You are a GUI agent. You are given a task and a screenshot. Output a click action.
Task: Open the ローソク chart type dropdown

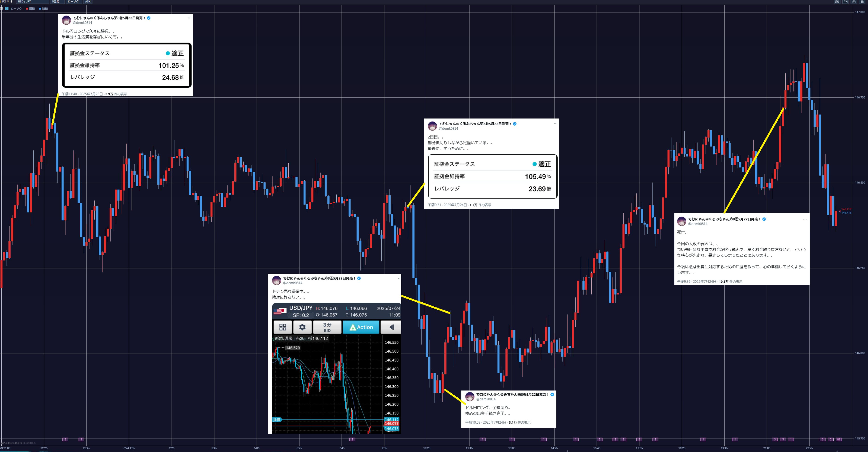tap(74, 2)
